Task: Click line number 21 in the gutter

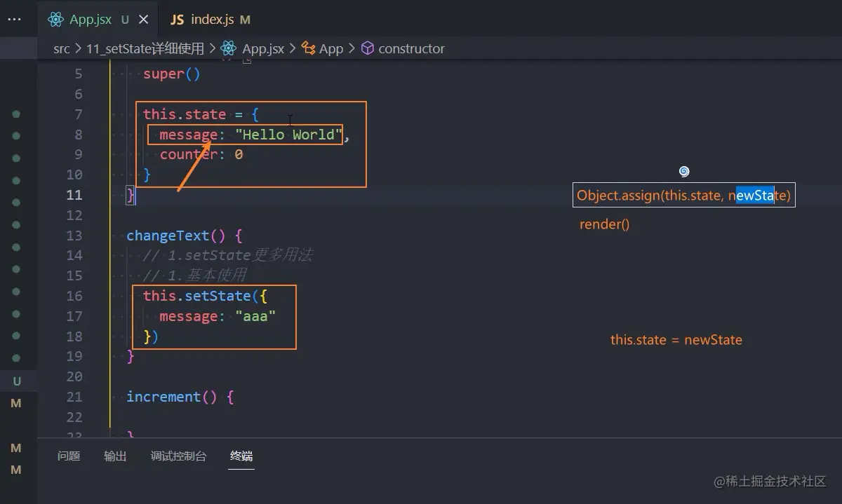Action: click(74, 397)
